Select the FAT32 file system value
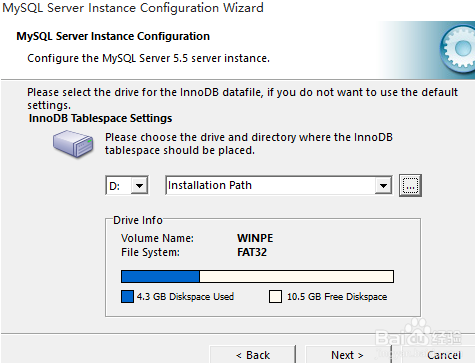This screenshot has height=363, width=475. click(252, 252)
